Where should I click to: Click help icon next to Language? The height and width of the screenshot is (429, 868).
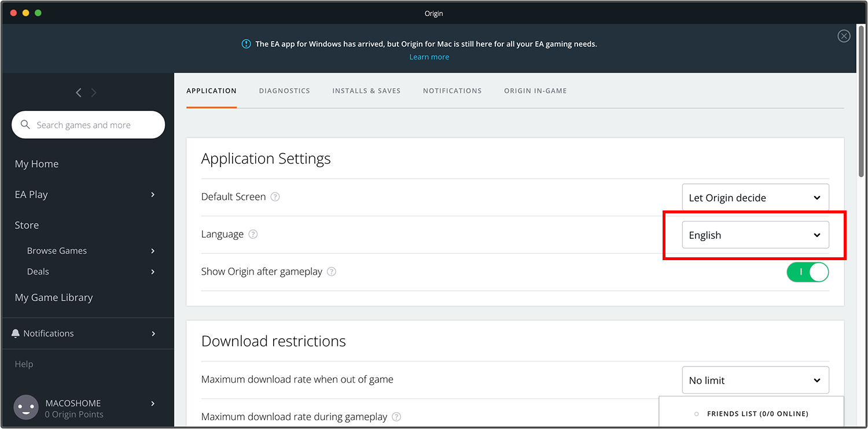pos(253,234)
